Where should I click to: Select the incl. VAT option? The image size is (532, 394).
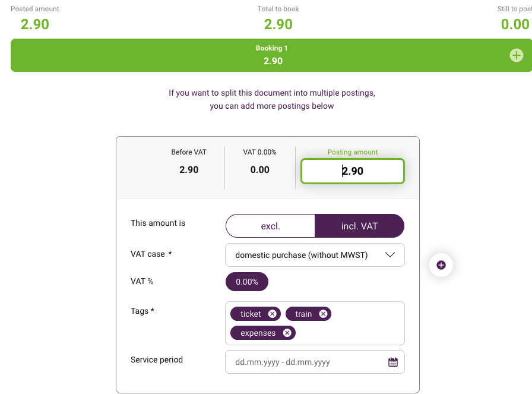pos(359,226)
